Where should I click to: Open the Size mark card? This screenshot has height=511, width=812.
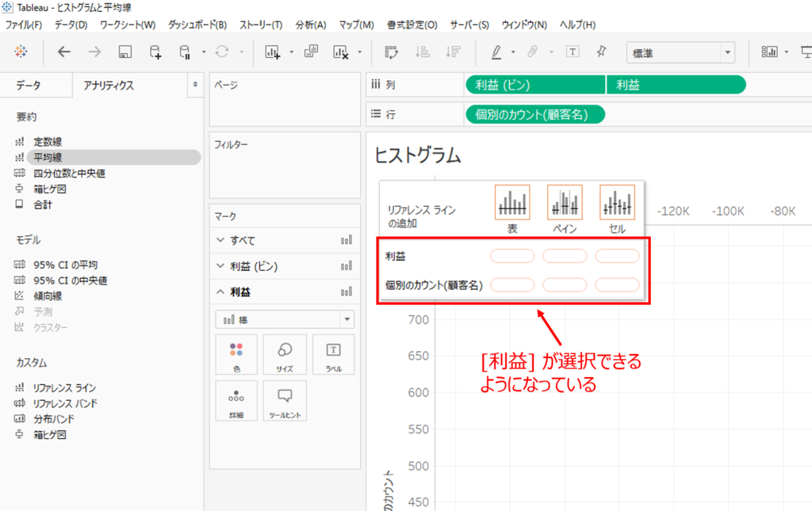point(285,354)
